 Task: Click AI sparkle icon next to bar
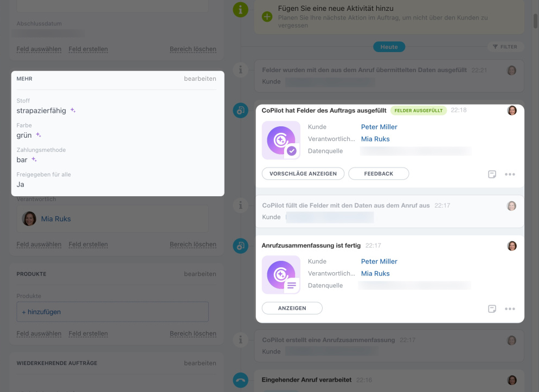point(34,160)
